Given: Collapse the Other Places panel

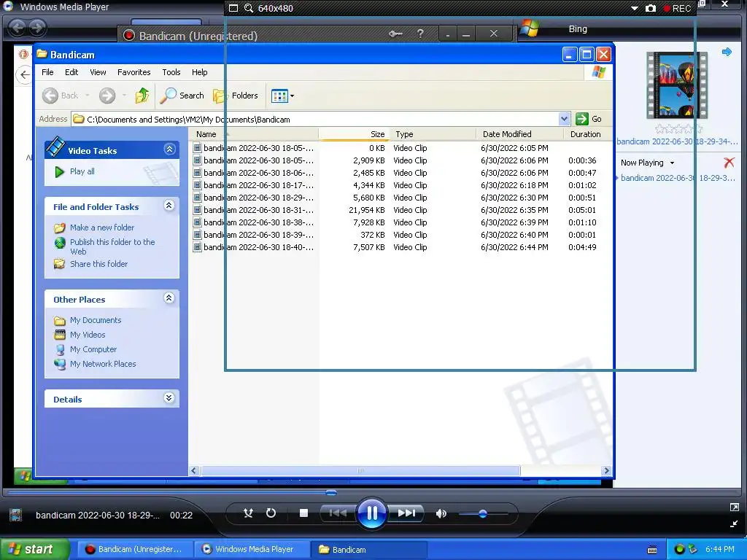Looking at the screenshot, I should point(169,298).
